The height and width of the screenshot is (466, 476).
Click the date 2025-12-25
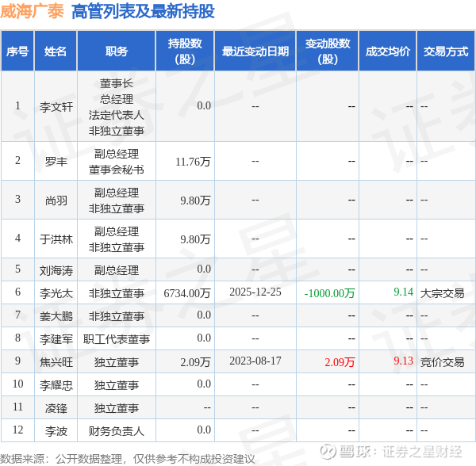(x=255, y=292)
